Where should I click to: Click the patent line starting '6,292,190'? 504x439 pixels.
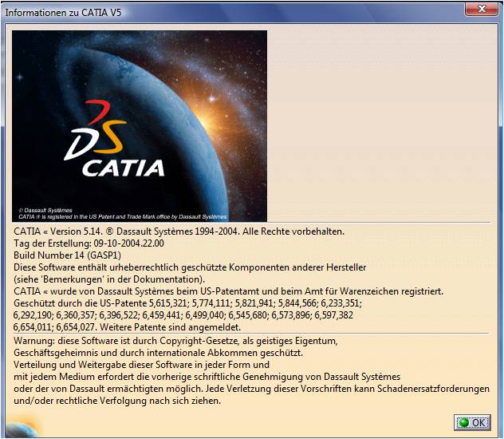(183, 315)
